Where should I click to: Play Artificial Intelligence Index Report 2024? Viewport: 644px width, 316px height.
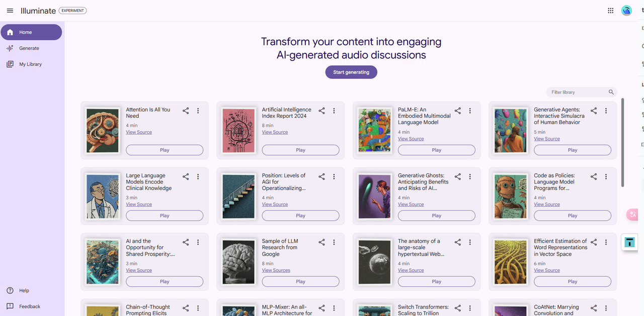(x=300, y=150)
